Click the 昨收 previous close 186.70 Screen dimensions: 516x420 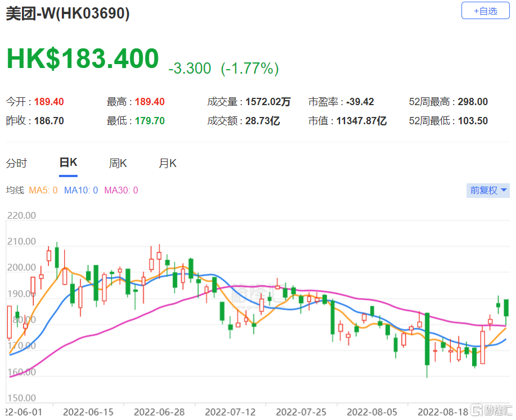click(49, 121)
